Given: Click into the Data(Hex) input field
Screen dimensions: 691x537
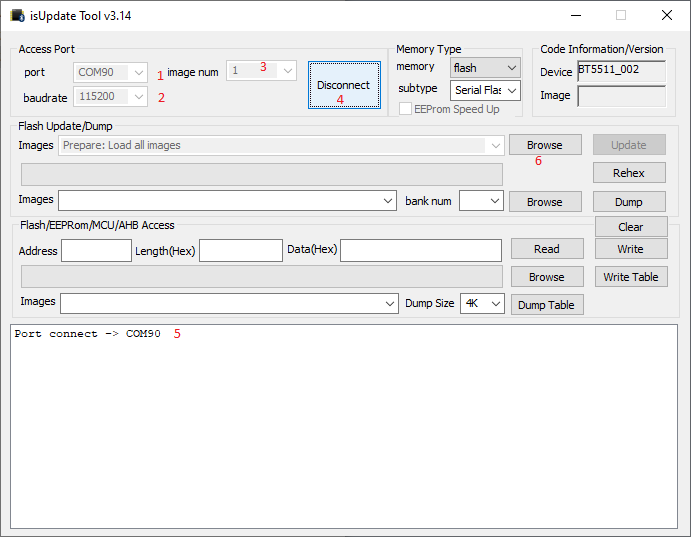Looking at the screenshot, I should (x=420, y=250).
